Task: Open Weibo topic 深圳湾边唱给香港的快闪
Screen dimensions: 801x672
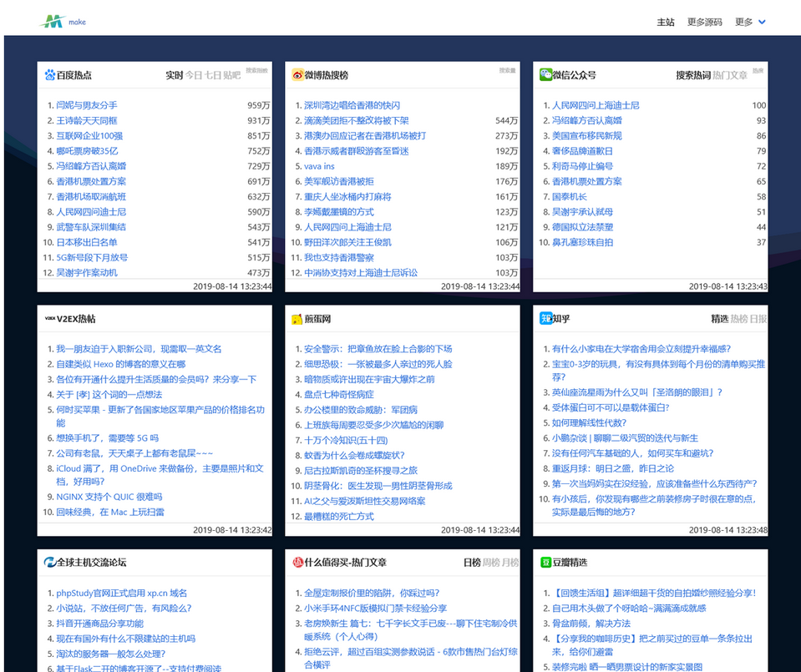Action: pyautogui.click(x=352, y=105)
